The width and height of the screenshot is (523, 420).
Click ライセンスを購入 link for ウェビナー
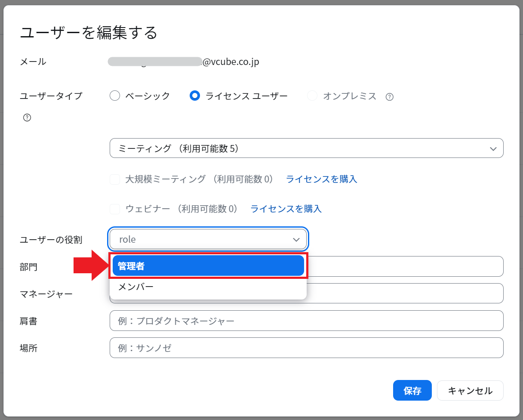coord(286,209)
